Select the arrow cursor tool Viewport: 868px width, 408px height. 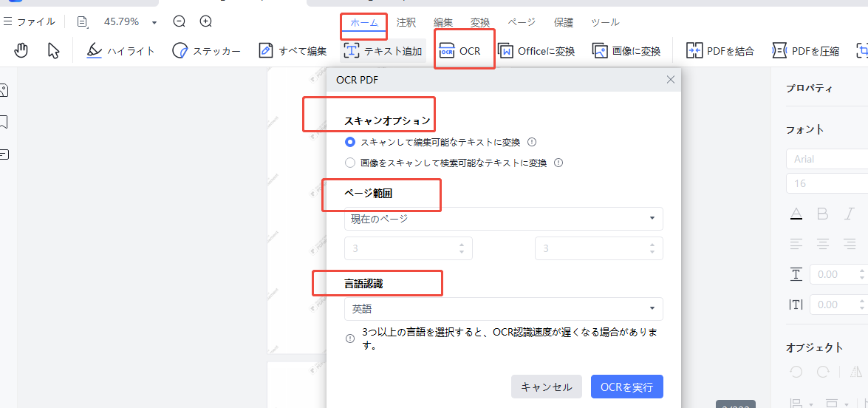pos(53,51)
